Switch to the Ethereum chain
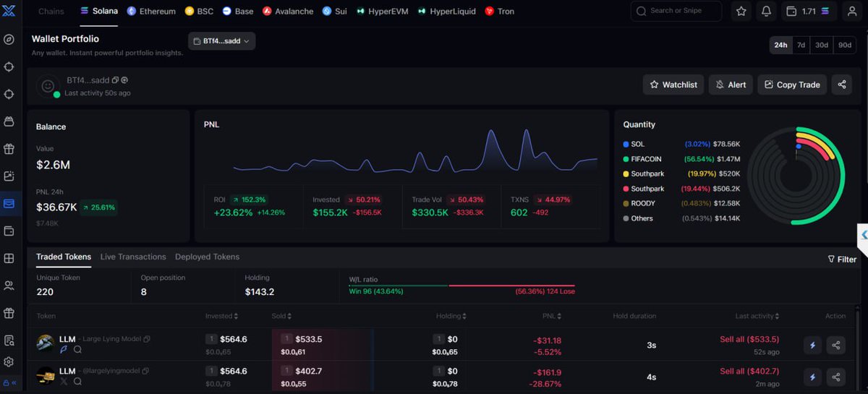The height and width of the screenshot is (394, 868). click(151, 12)
